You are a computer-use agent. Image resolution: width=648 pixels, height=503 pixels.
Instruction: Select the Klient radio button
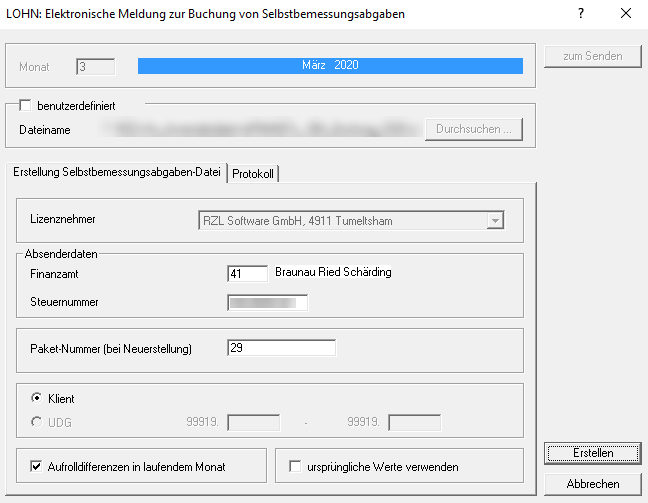click(38, 399)
